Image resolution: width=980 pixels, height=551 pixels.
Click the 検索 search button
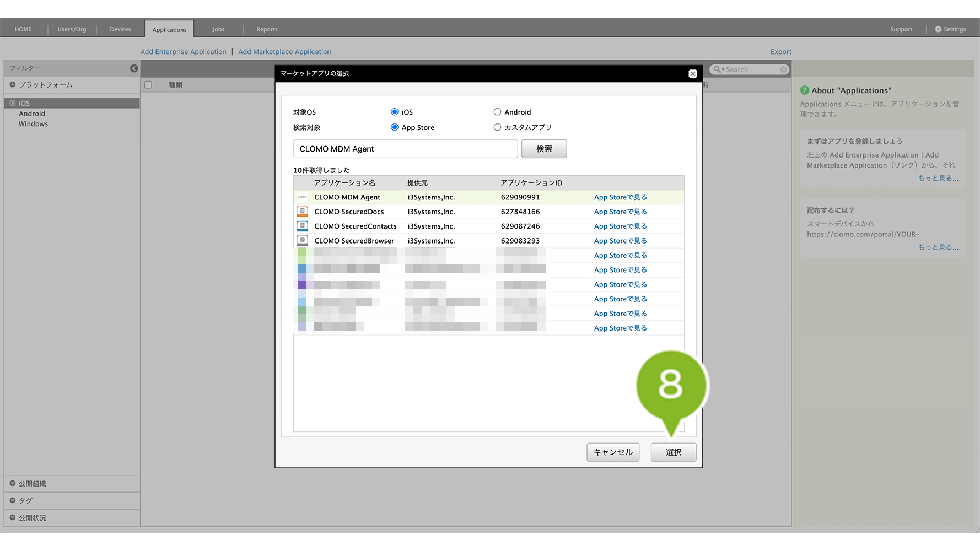coord(543,149)
